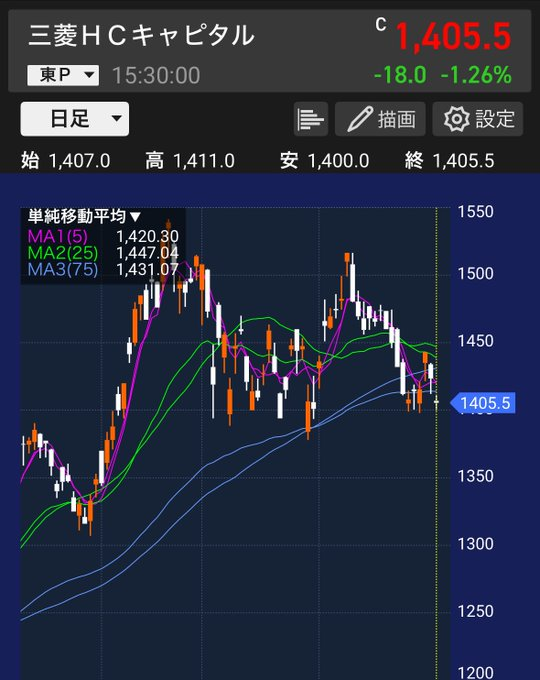This screenshot has width=540, height=680.
Task: Click the gear icon in 設定 button
Action: pos(457,119)
